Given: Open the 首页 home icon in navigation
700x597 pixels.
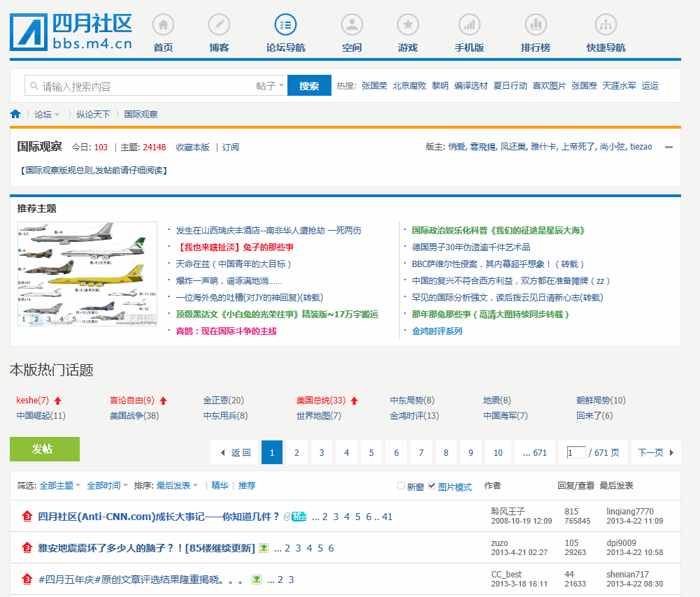Looking at the screenshot, I should [x=163, y=25].
